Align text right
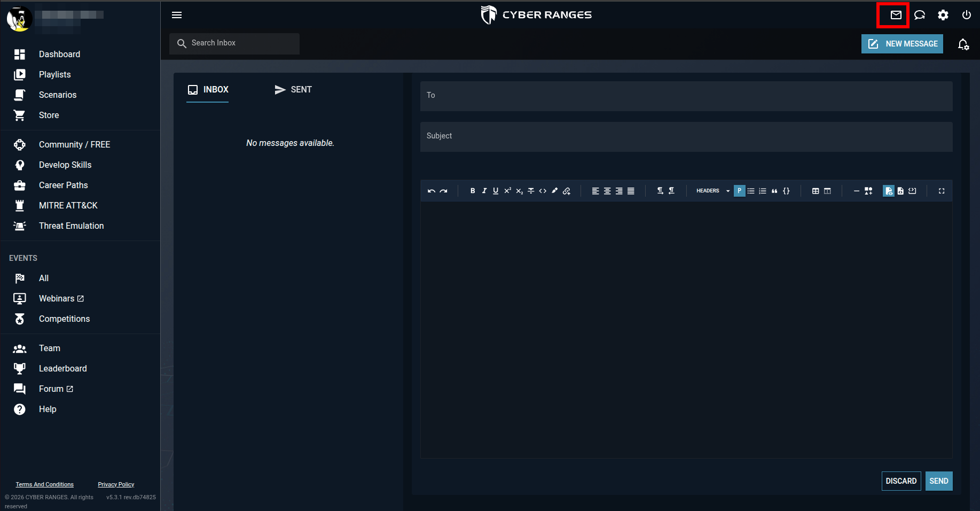This screenshot has height=511, width=980. [619, 191]
